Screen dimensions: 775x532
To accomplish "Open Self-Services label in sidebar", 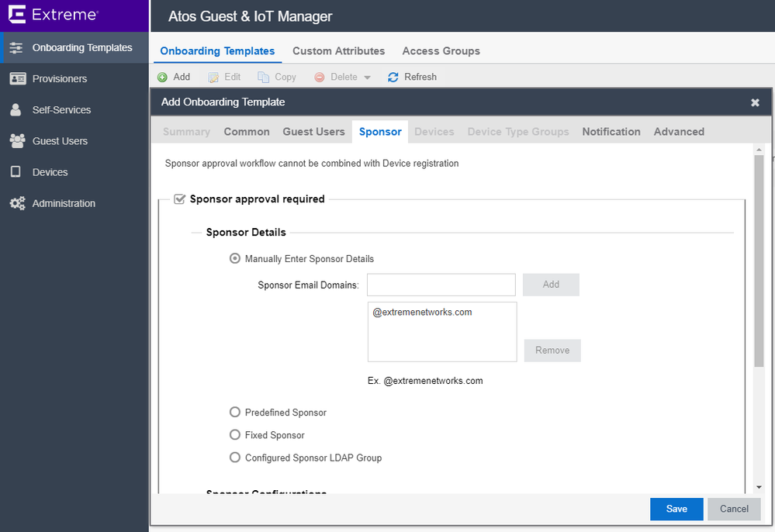I will point(61,109).
